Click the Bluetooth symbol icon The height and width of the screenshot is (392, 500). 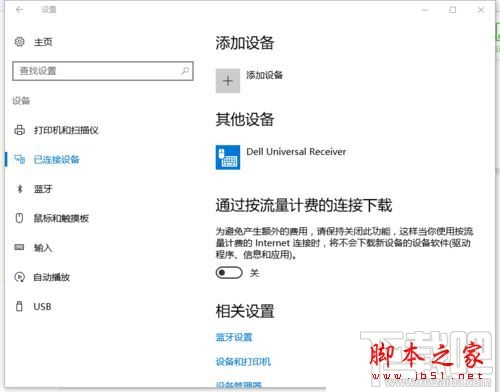[x=19, y=189]
